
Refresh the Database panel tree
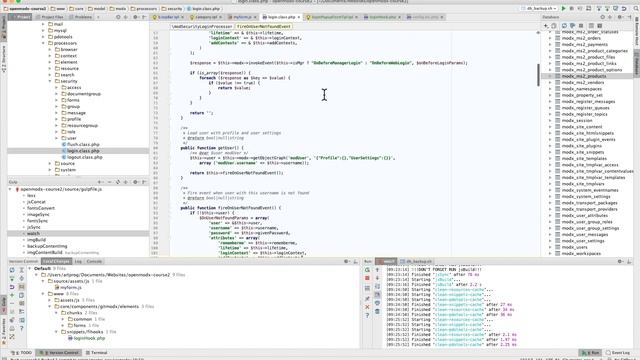click(x=564, y=26)
